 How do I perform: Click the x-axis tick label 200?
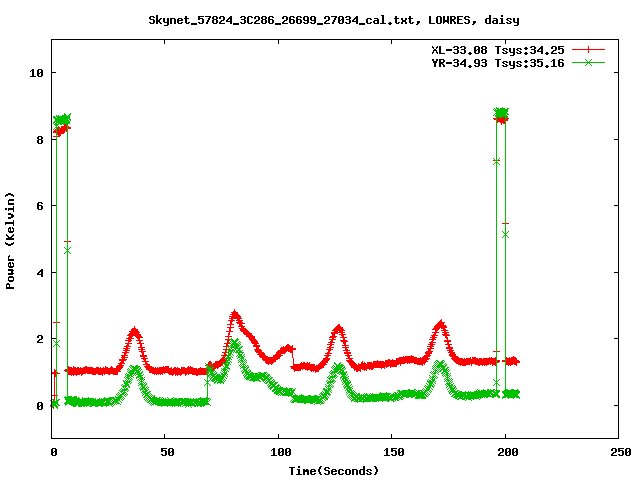click(507, 452)
